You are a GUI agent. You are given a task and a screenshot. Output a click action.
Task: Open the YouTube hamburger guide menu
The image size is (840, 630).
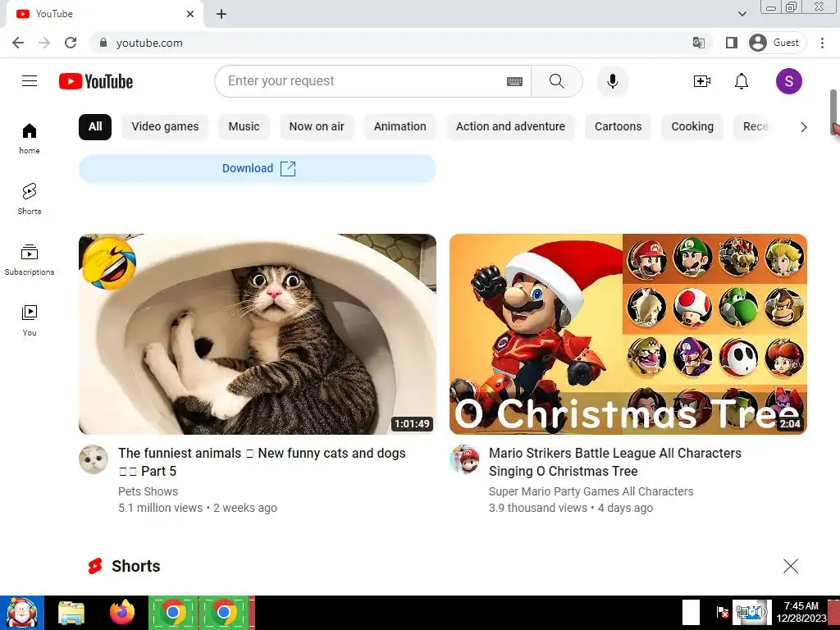coord(30,81)
